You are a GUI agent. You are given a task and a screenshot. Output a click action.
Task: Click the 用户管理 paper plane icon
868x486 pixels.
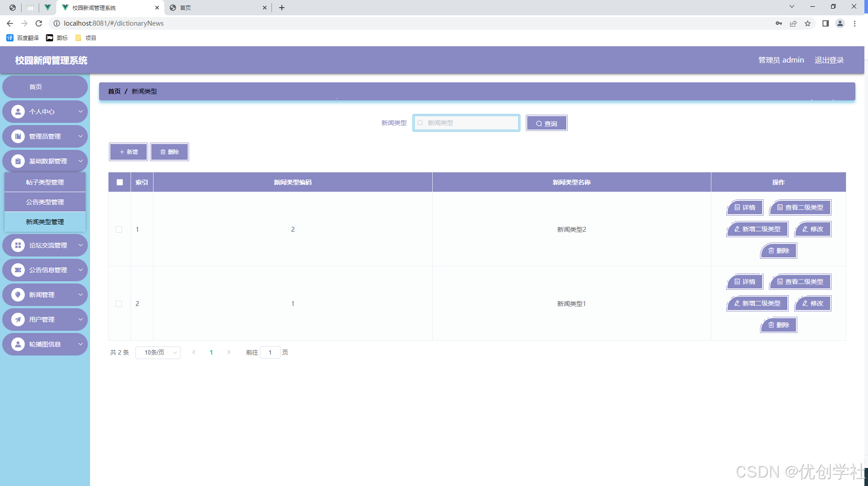click(x=18, y=319)
